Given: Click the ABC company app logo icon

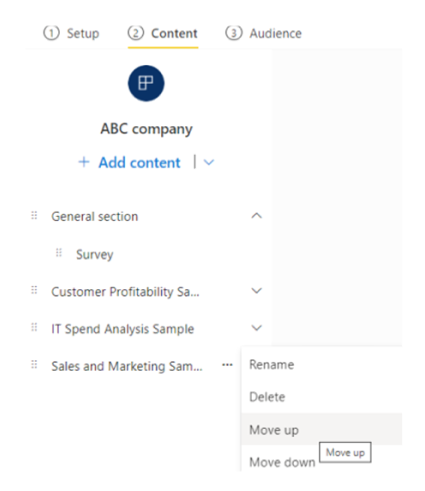Looking at the screenshot, I should click(146, 83).
